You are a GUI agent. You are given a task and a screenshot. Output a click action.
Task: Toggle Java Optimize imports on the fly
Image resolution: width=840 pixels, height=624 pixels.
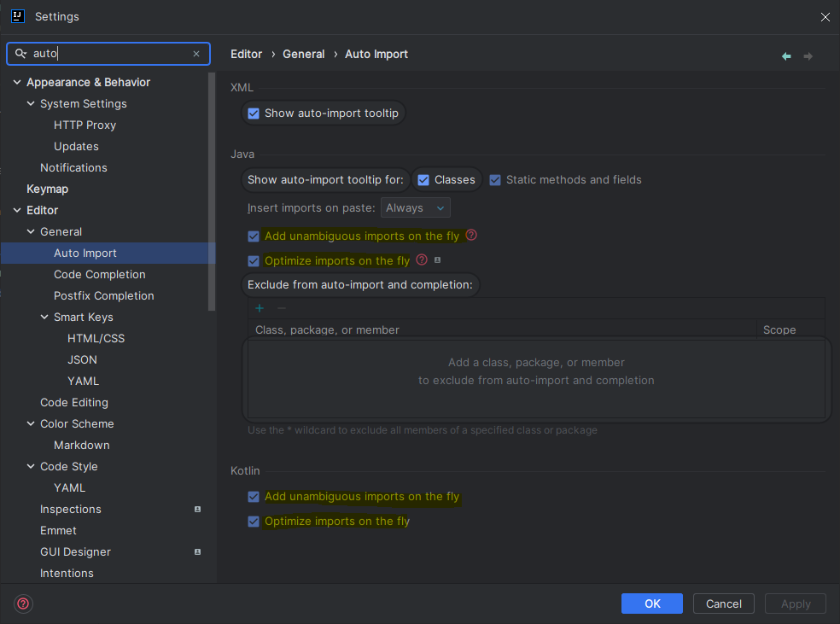point(254,261)
